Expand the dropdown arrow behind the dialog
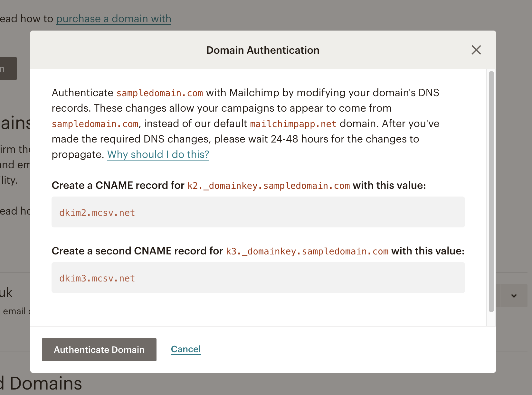 coord(514,296)
